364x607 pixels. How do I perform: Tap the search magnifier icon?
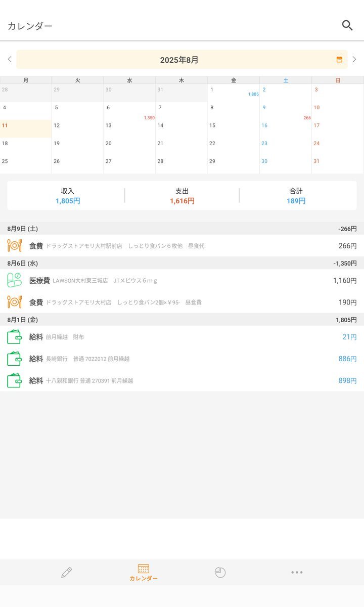(347, 25)
